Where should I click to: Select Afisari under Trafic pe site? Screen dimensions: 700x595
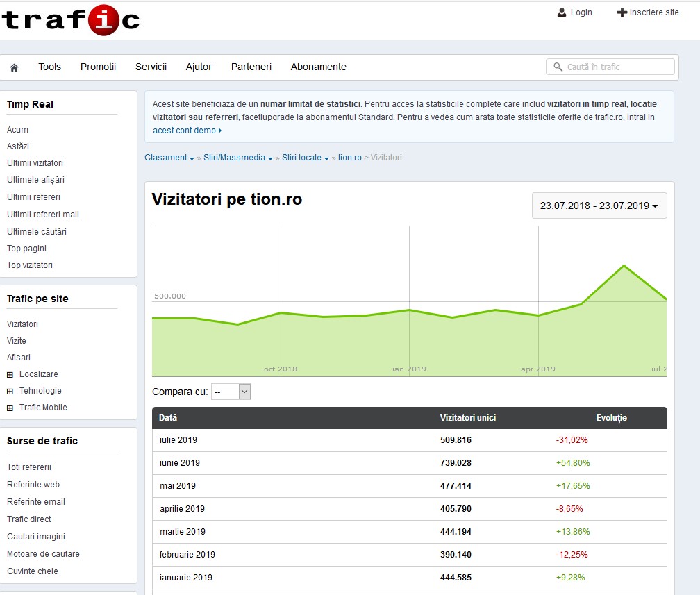(19, 358)
